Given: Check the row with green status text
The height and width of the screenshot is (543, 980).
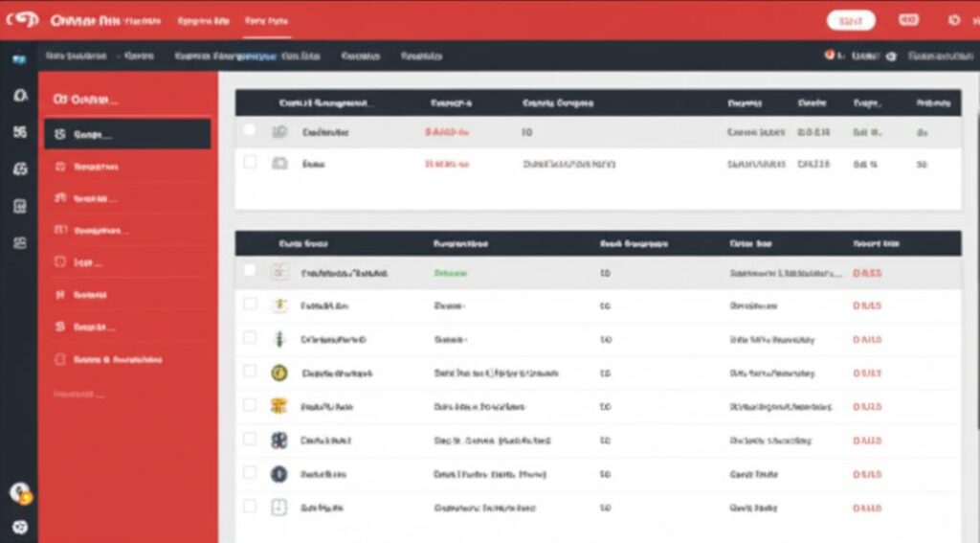Looking at the screenshot, I should (250, 270).
